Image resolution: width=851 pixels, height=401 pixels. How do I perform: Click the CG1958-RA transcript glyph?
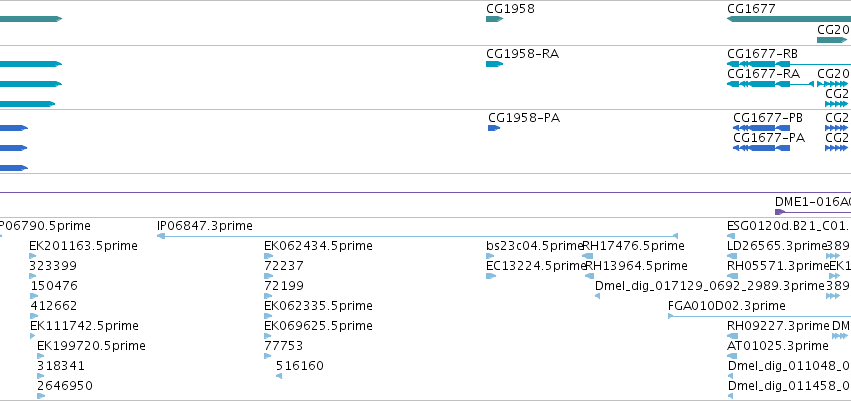click(x=494, y=64)
